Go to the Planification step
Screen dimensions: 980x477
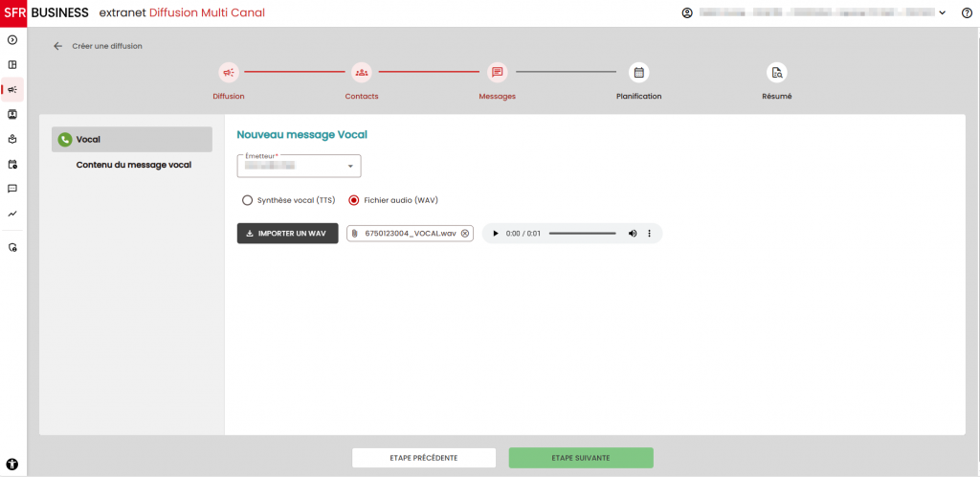[638, 73]
